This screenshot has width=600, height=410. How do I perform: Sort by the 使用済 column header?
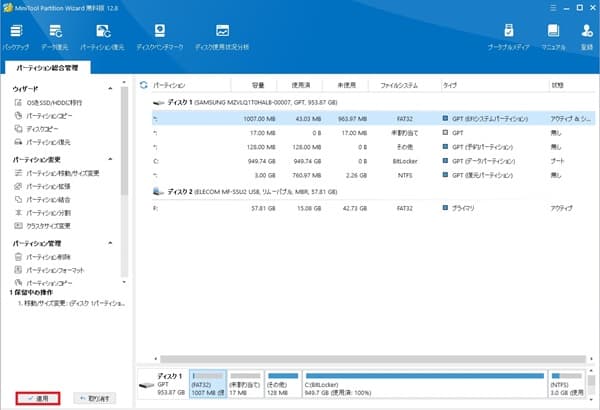pyautogui.click(x=301, y=85)
